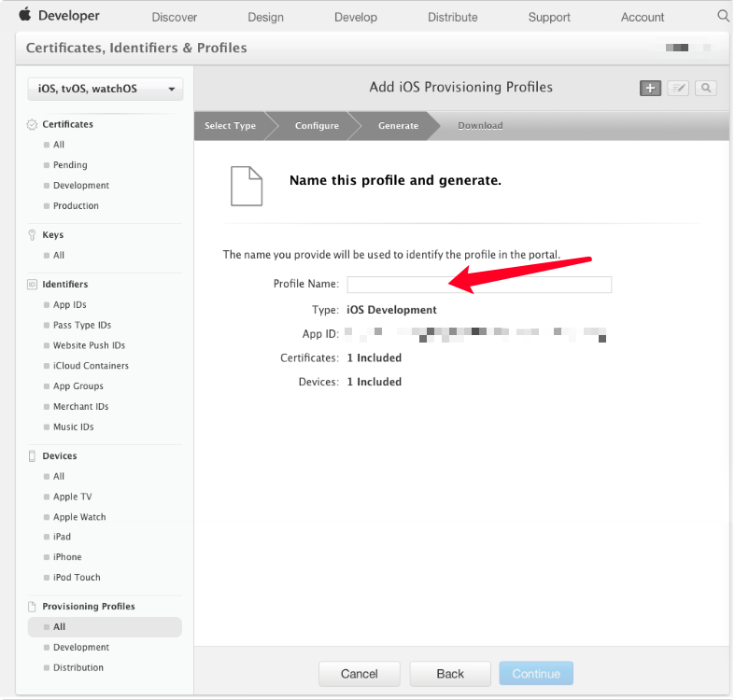Show Apple TV devices
Screen dimensions: 735x700
click(x=73, y=497)
